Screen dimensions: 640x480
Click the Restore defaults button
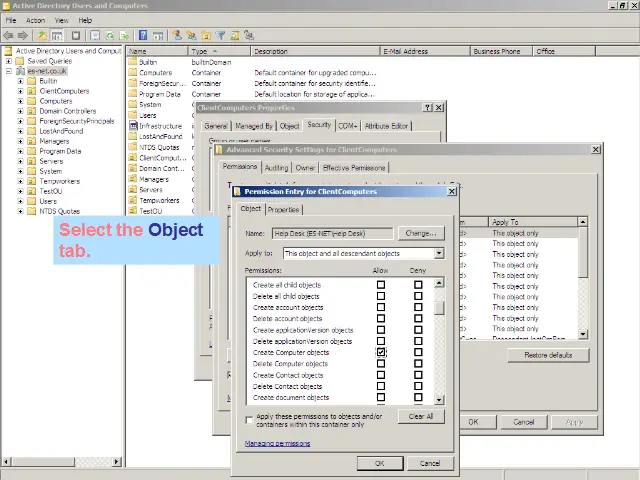click(x=548, y=355)
